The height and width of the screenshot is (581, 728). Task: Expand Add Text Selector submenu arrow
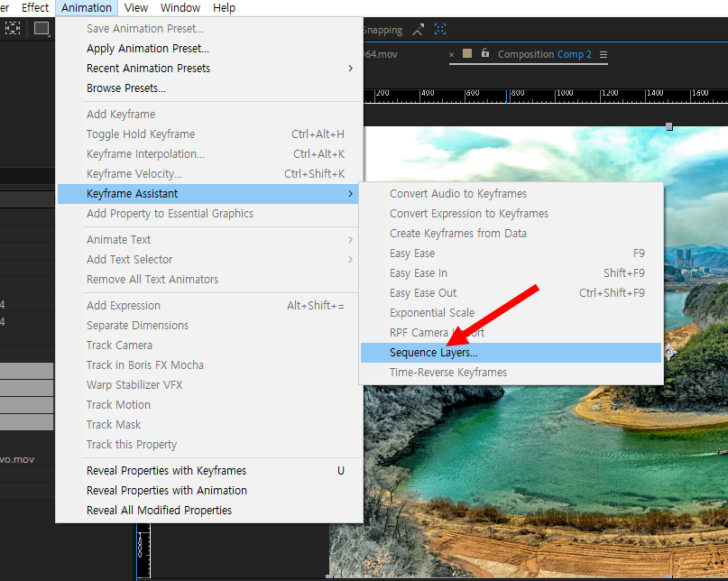350,260
